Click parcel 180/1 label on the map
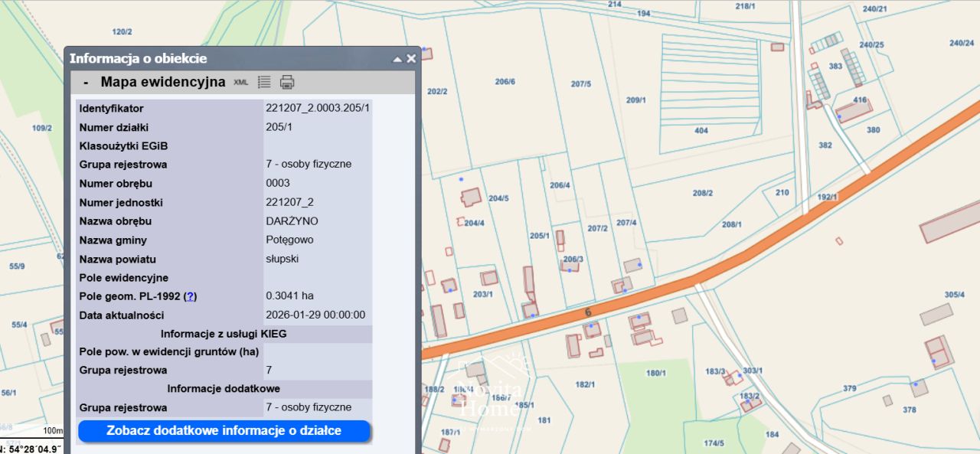This screenshot has width=980, height=454. (656, 373)
